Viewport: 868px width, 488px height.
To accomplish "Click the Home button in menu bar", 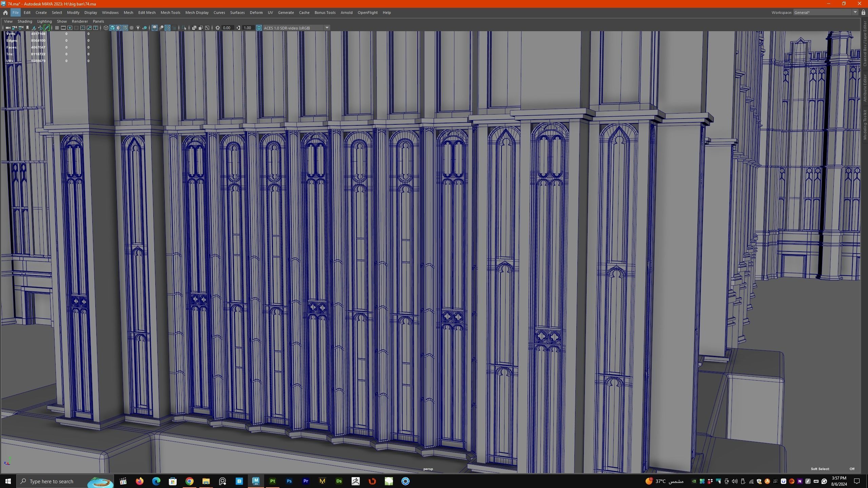I will tap(5, 13).
